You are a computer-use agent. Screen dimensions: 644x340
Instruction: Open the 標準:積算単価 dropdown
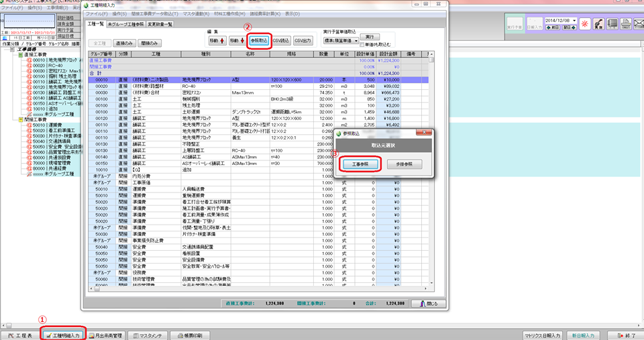[341, 41]
